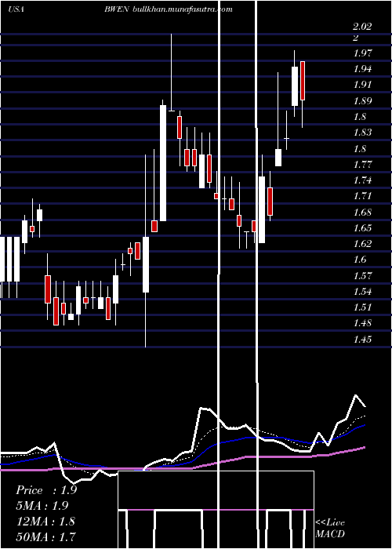Click the long-wick doji candle reaching 2.02
The width and height of the screenshot is (392, 549).
(172, 72)
